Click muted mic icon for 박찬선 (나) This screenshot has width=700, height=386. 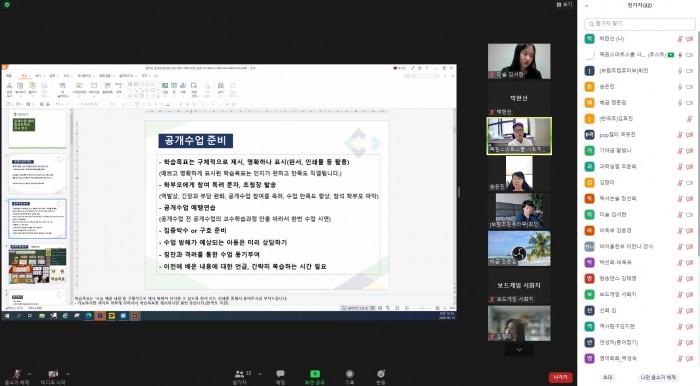pos(679,39)
